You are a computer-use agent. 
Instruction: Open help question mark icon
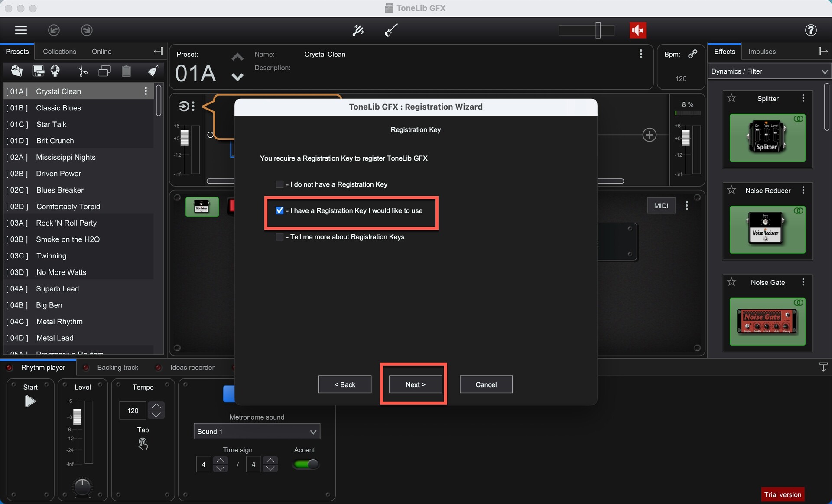pos(811,30)
